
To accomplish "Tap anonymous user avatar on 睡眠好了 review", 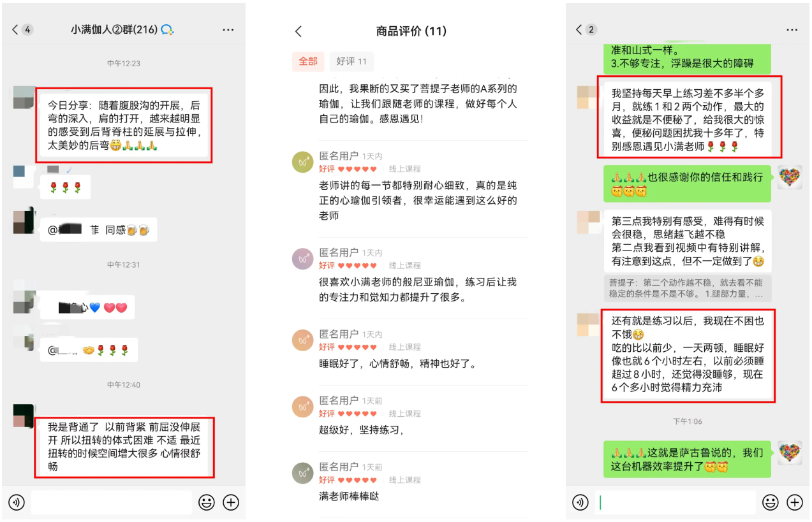I will (302, 340).
